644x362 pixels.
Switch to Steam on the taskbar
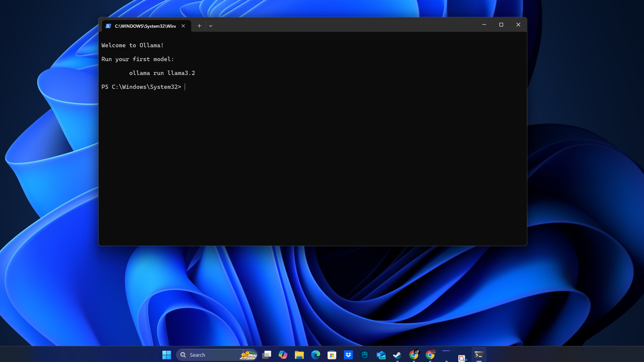pyautogui.click(x=397, y=355)
